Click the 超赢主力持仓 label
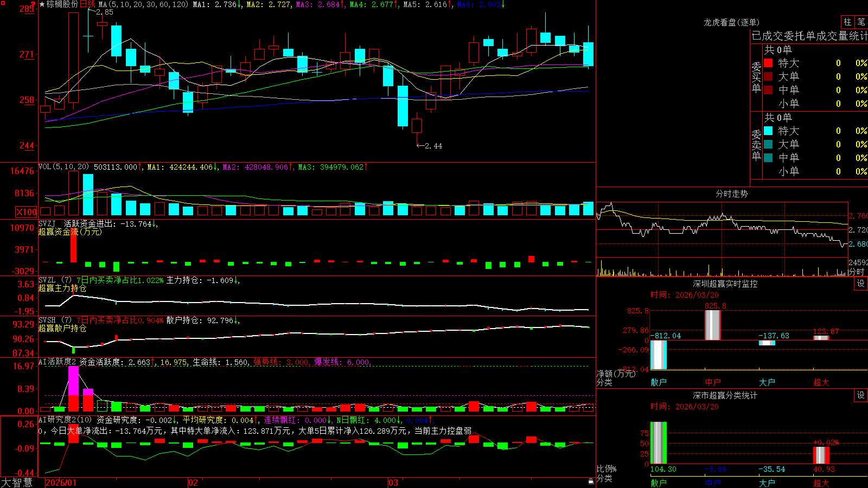This screenshot has height=488, width=868. pyautogui.click(x=62, y=288)
